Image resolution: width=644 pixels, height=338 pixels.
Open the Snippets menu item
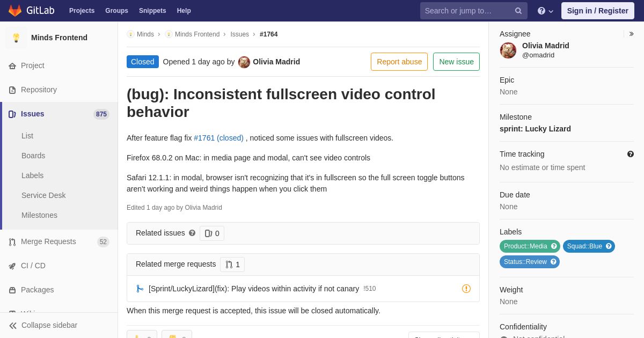pos(152,11)
